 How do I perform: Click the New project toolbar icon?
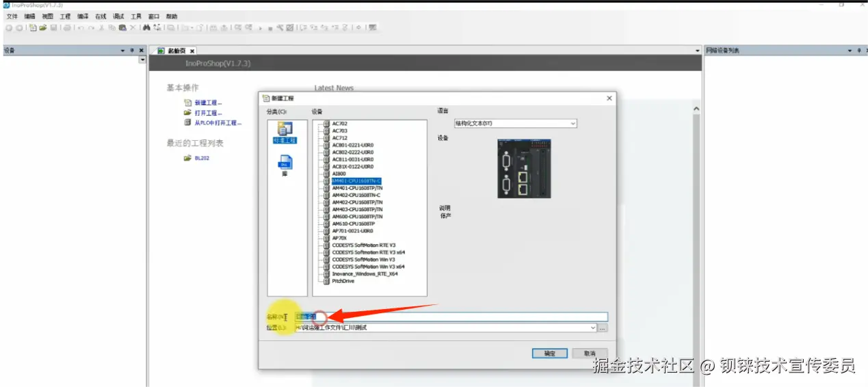click(32, 27)
